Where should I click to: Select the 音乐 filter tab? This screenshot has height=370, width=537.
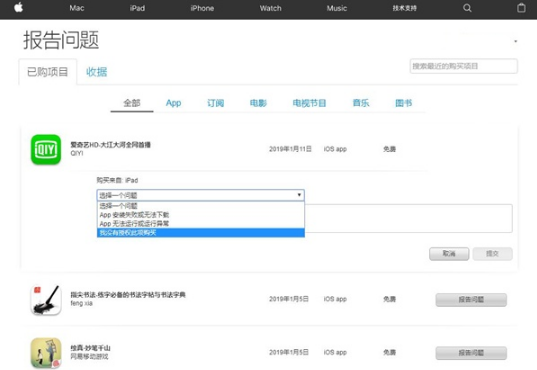coord(361,103)
